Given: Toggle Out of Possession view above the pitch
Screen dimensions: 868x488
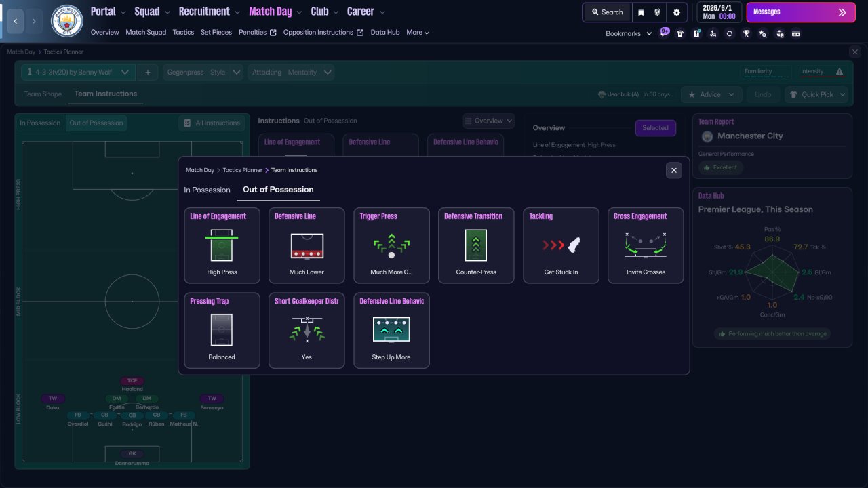Looking at the screenshot, I should 96,123.
